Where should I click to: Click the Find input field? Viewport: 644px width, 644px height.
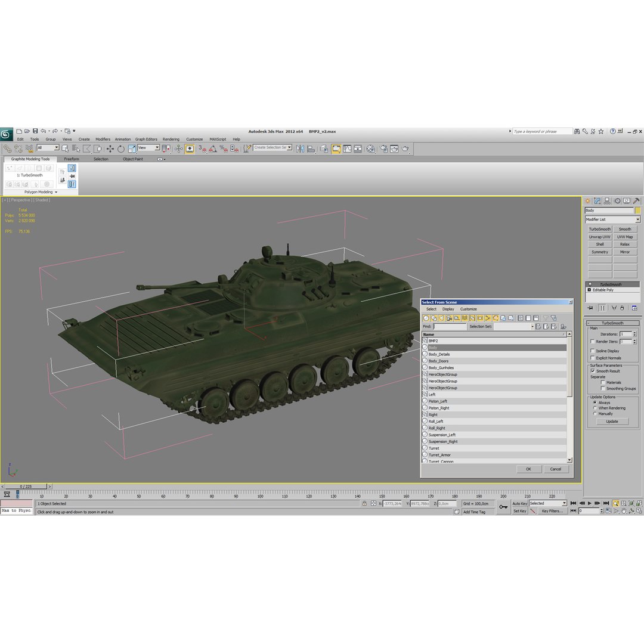pyautogui.click(x=450, y=327)
